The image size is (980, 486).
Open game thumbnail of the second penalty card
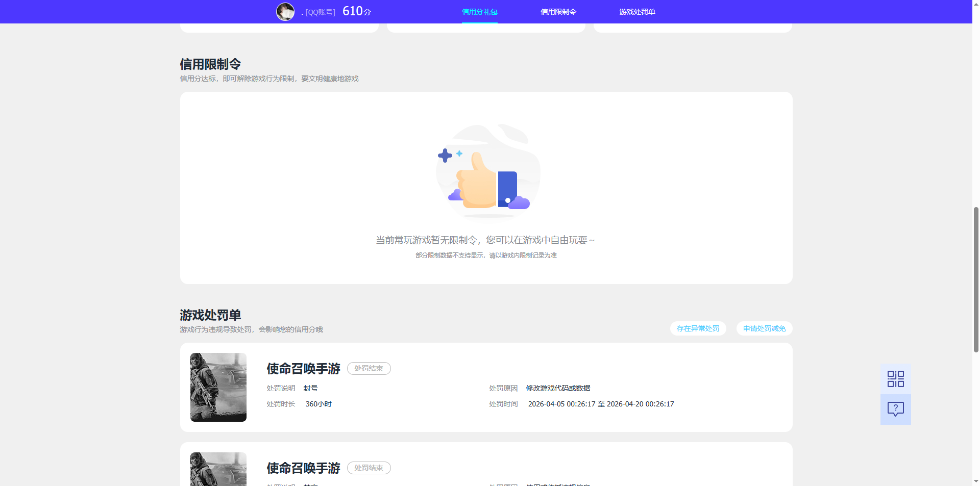point(218,469)
